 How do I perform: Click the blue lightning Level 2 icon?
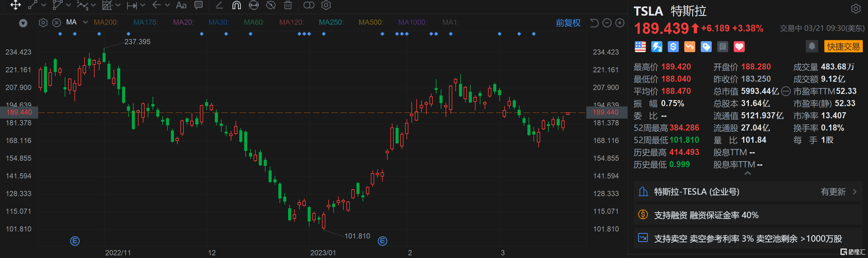point(657,47)
